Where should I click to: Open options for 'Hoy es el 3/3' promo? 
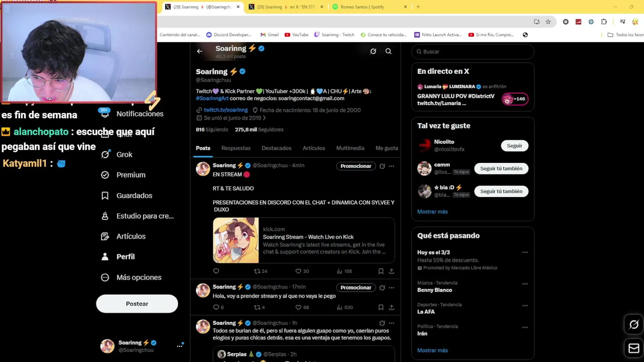(525, 252)
